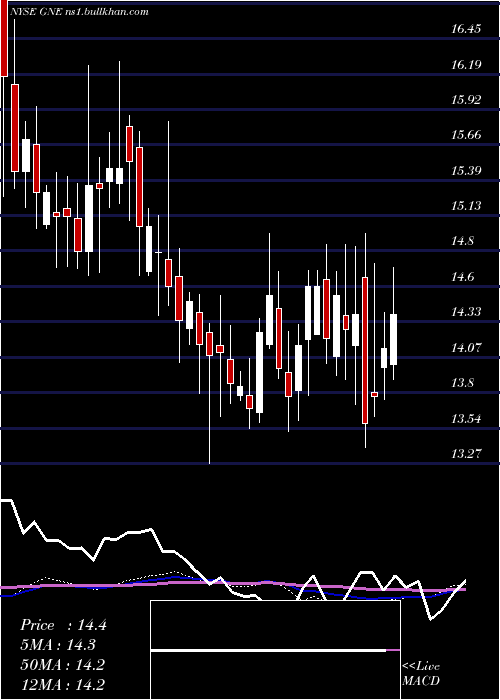Click the 16.45 price axis label

(466, 29)
